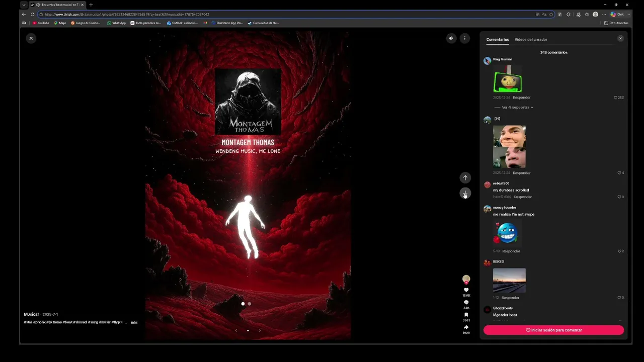This screenshot has height=362, width=644.
Task: Reply to the [H] comment
Action: tap(522, 173)
